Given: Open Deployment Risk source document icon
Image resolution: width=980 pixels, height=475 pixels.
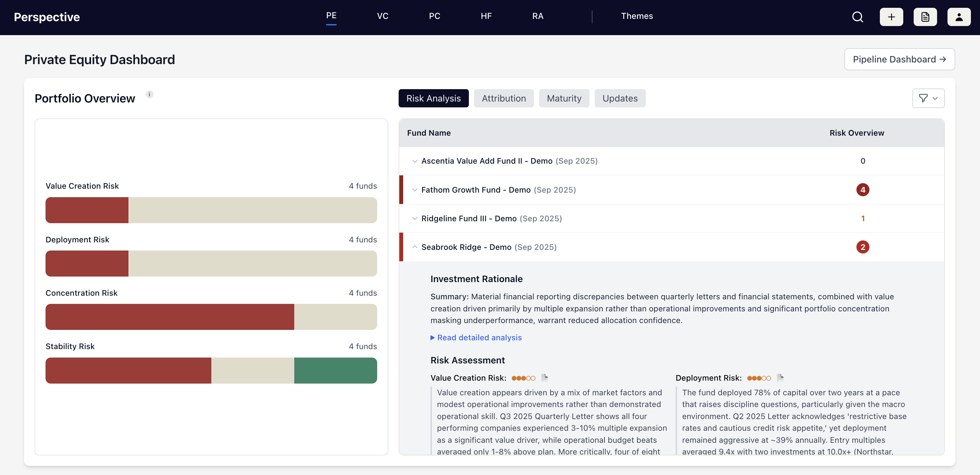Looking at the screenshot, I should tap(780, 378).
